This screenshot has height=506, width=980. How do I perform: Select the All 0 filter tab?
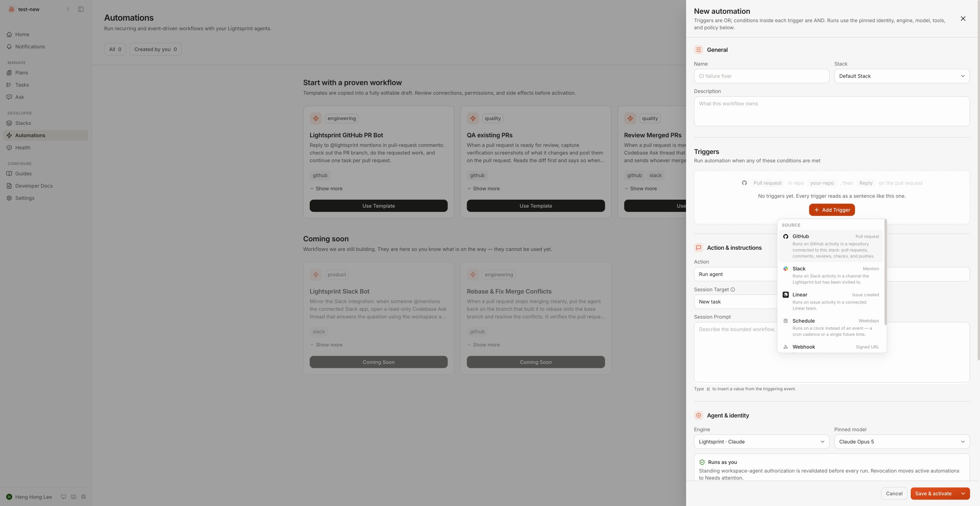pos(115,49)
